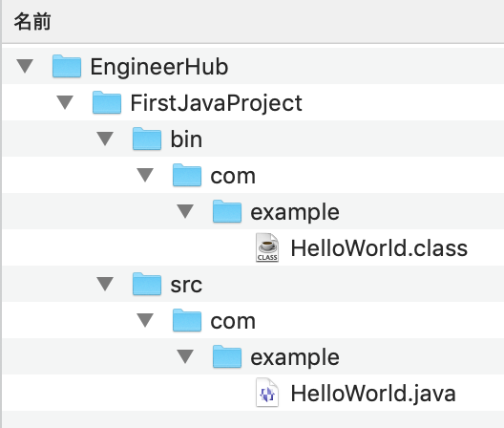Select the EngineerHub folder name
This screenshot has height=428, width=504.
pos(159,67)
